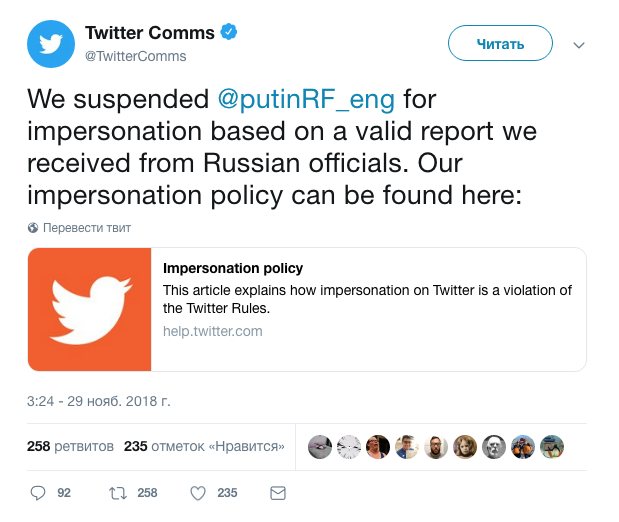Screen dimensions: 619x522
Task: Click the first liker avatar thumbnail
Action: [x=320, y=446]
